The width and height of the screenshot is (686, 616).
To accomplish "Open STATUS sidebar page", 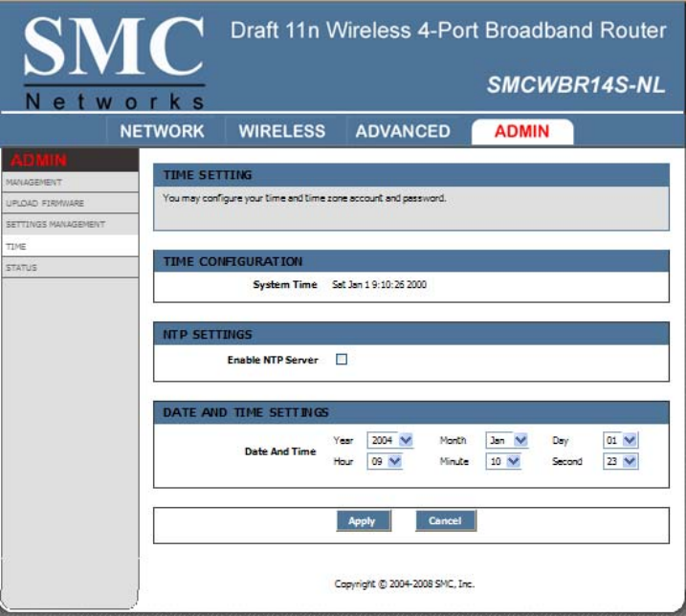I will click(70, 267).
